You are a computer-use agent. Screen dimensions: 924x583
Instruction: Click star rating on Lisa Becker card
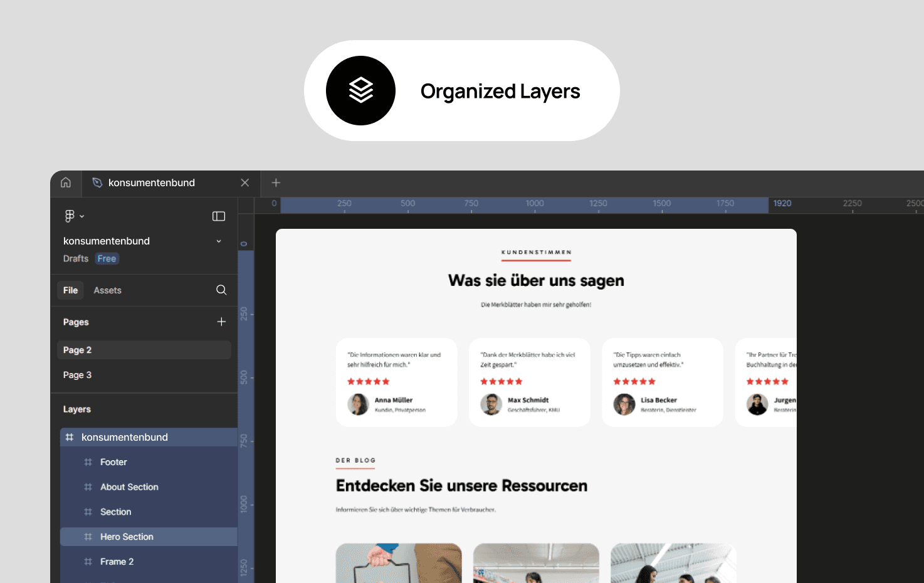tap(634, 382)
